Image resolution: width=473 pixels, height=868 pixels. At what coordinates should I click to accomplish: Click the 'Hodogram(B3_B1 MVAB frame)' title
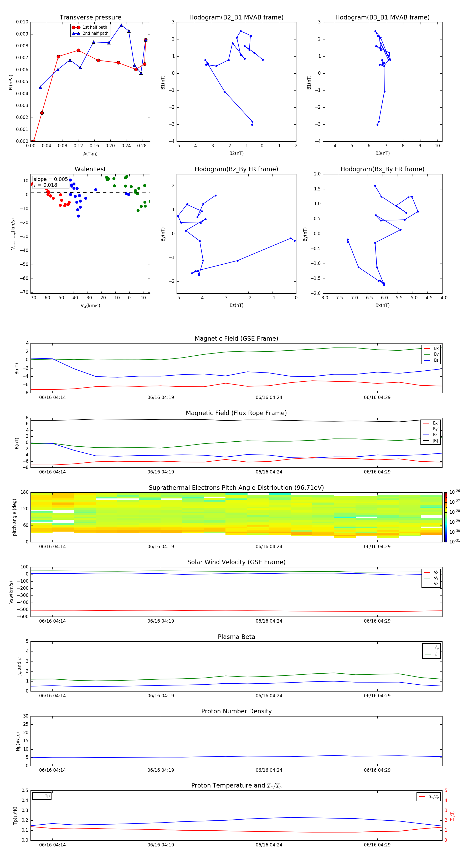tap(382, 18)
